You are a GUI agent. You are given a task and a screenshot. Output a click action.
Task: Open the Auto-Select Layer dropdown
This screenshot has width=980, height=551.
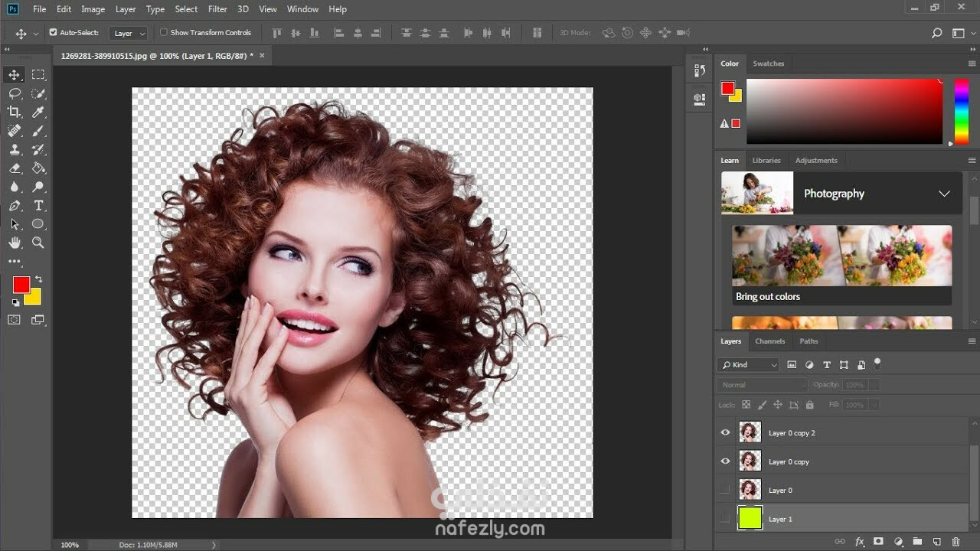click(129, 34)
